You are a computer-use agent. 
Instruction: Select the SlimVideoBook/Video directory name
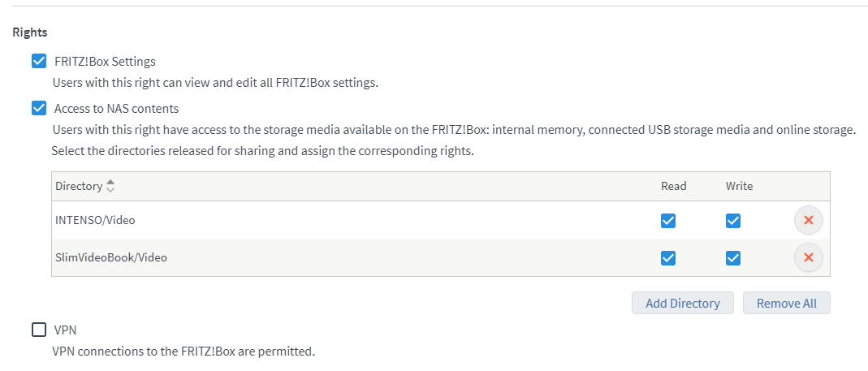[111, 257]
